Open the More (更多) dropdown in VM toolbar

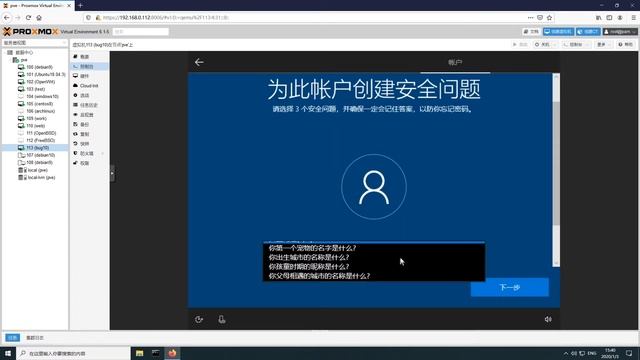(603, 44)
